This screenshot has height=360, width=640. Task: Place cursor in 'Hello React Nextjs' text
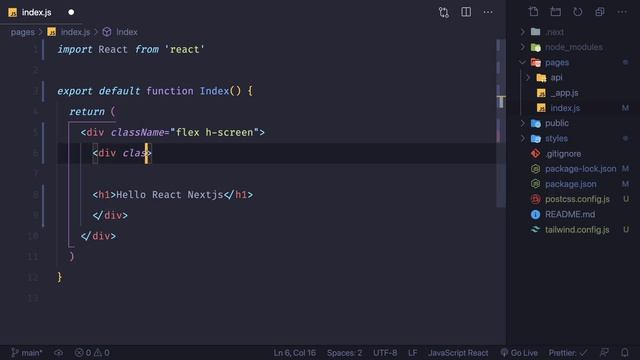169,195
